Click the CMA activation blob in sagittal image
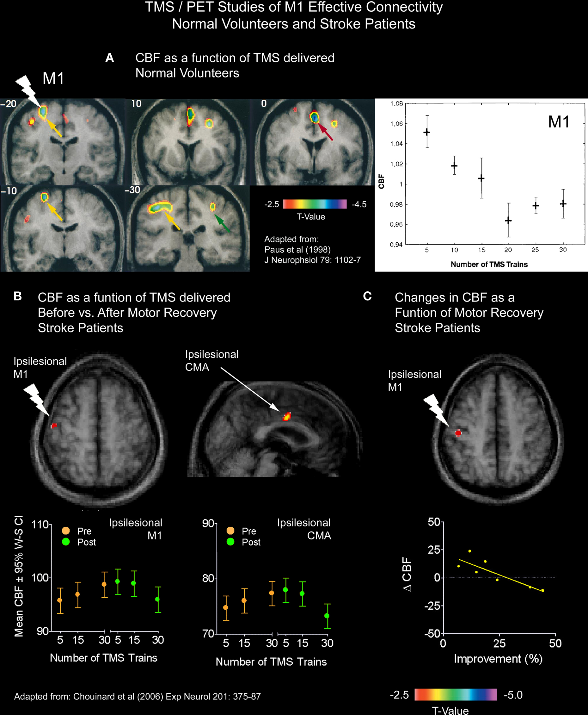Screen dimensions: 588x715 coord(287,417)
